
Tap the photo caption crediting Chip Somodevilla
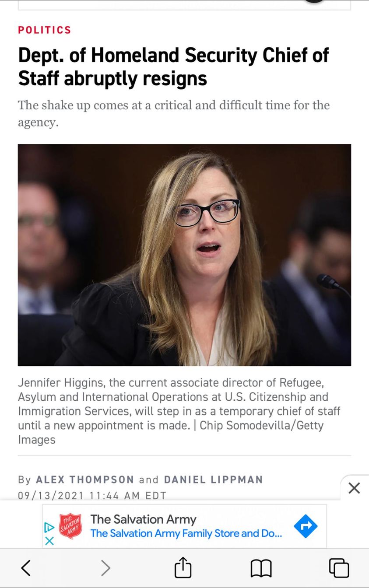coord(179,411)
